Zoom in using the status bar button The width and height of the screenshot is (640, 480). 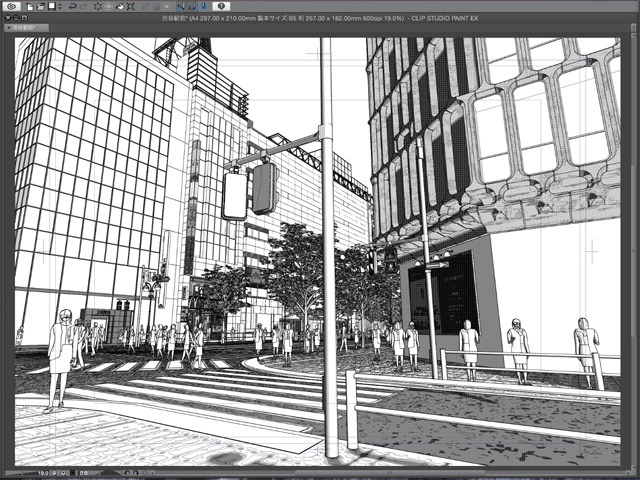pos(63,473)
